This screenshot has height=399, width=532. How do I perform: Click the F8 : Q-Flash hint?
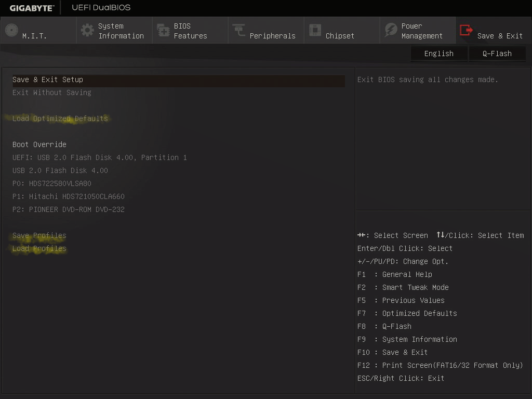pyautogui.click(x=384, y=326)
